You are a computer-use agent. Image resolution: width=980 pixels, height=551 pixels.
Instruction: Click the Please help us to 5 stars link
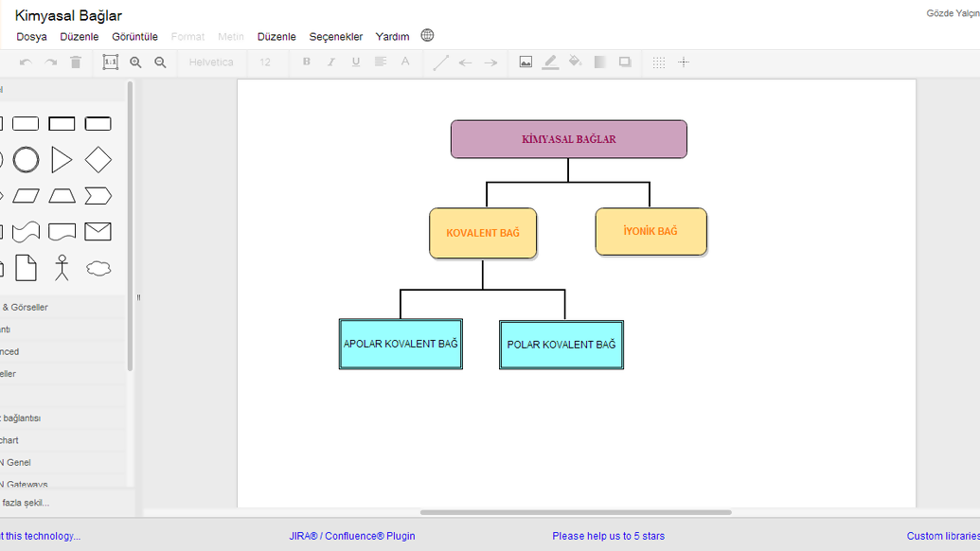coord(608,536)
